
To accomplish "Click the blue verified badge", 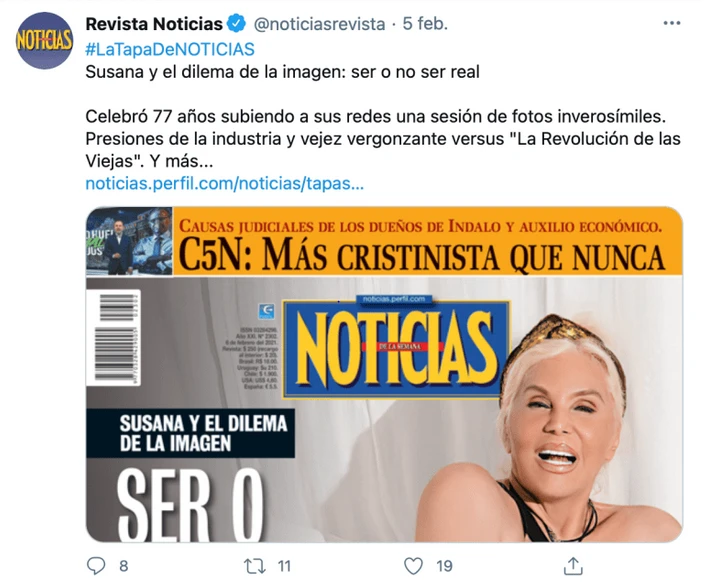I will coord(236,24).
